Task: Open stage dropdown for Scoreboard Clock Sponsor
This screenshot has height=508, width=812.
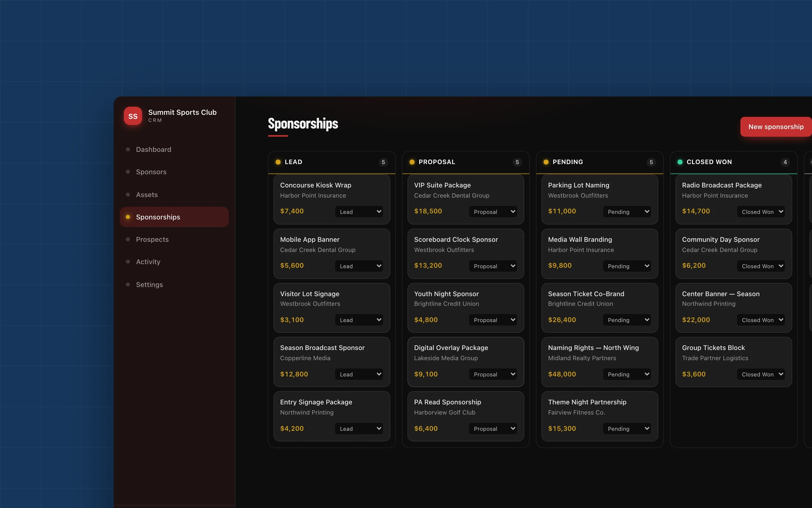Action: (493, 266)
